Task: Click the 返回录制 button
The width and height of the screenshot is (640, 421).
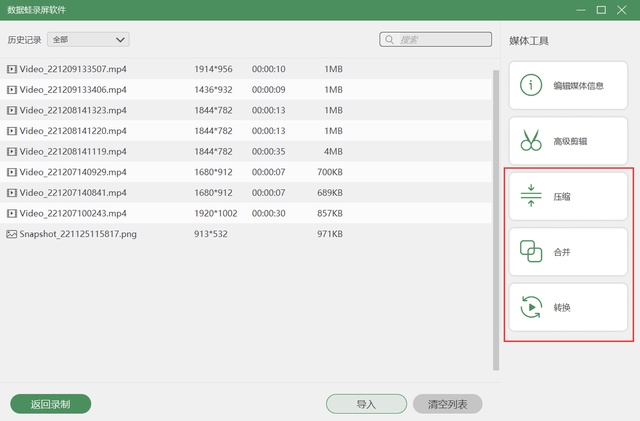Action: tap(51, 404)
